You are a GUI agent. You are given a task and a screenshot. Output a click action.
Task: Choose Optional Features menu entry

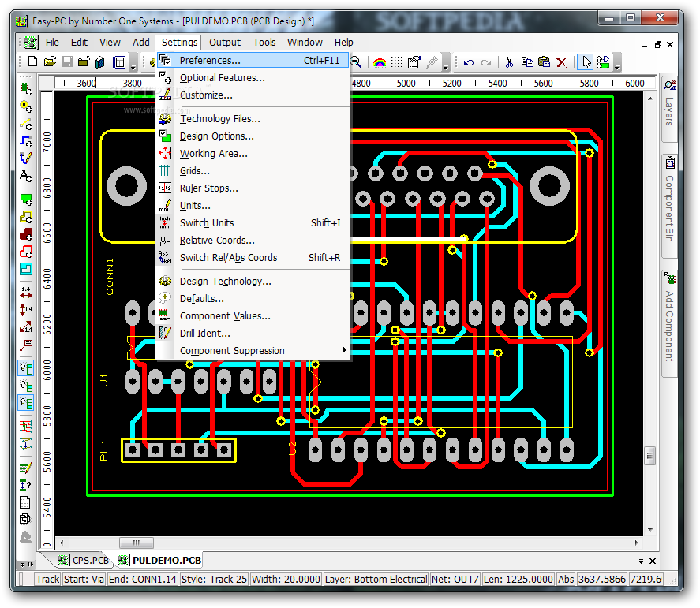[253, 77]
